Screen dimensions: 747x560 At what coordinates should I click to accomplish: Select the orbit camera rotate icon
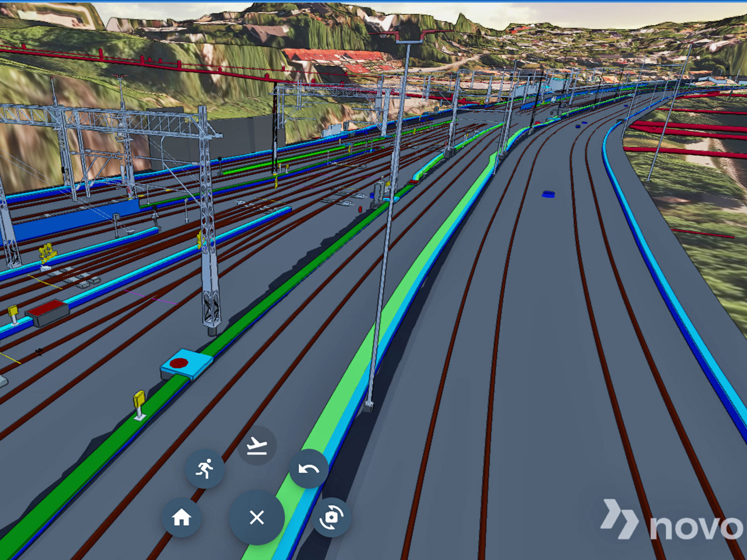pyautogui.click(x=331, y=517)
